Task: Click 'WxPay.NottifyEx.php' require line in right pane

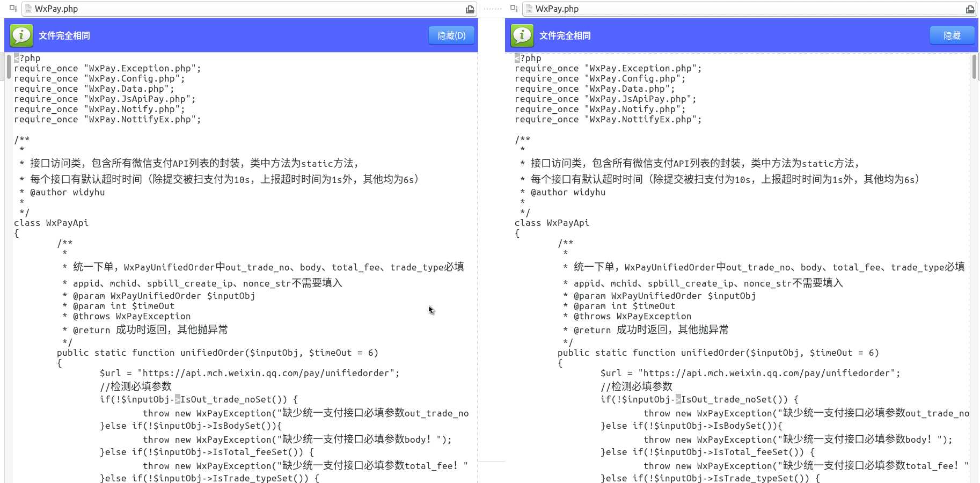Action: 608,119
